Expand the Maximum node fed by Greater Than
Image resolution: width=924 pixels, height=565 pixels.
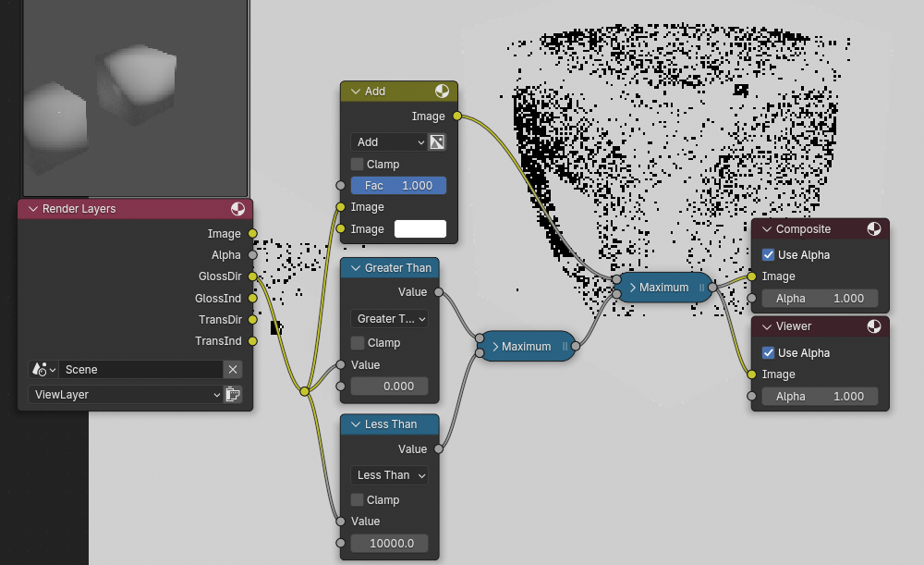point(495,346)
